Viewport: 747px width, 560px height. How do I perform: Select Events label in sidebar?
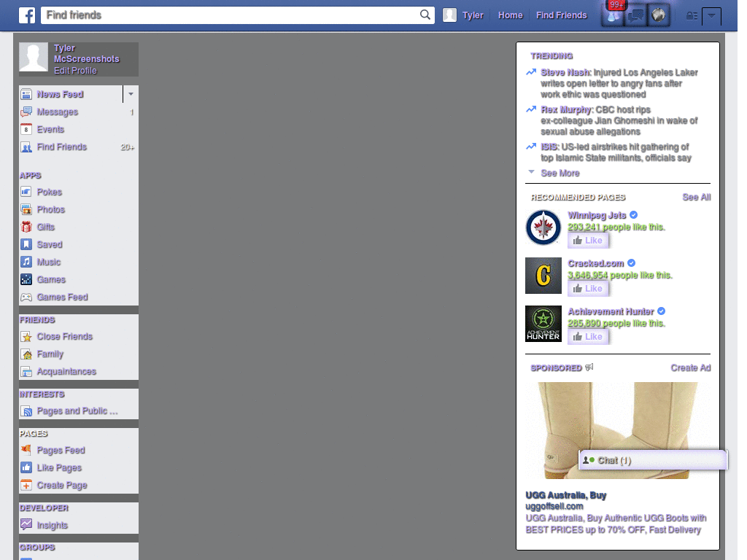pyautogui.click(x=50, y=130)
